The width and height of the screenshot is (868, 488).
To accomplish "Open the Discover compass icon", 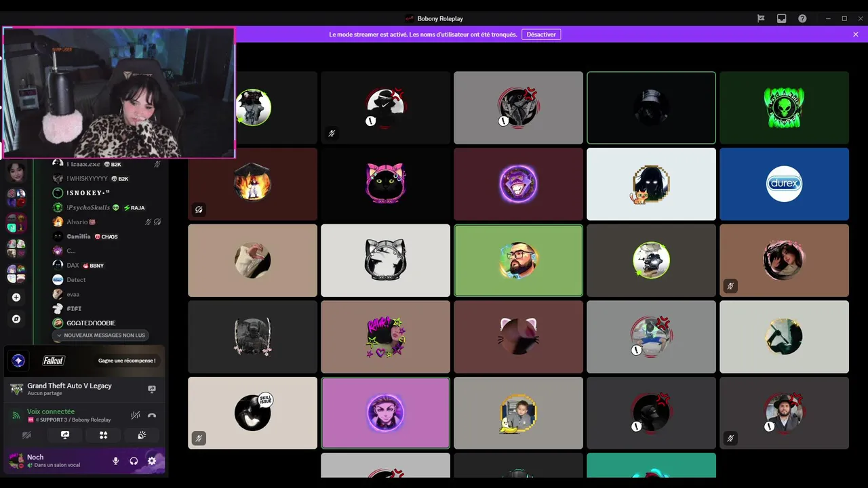I will (16, 319).
